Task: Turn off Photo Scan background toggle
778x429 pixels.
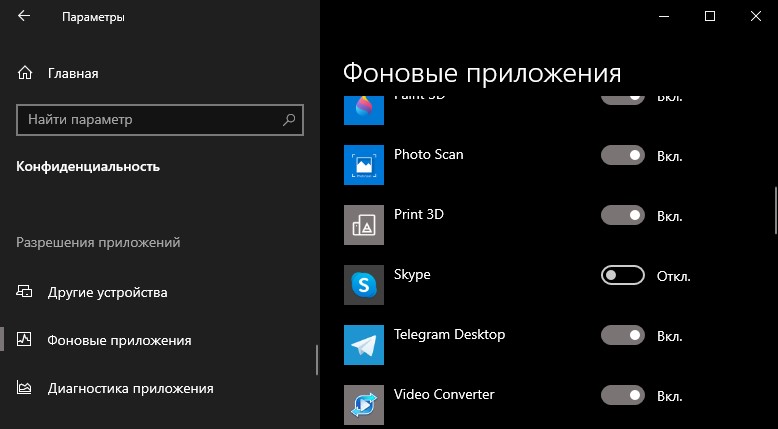Action: pos(623,155)
